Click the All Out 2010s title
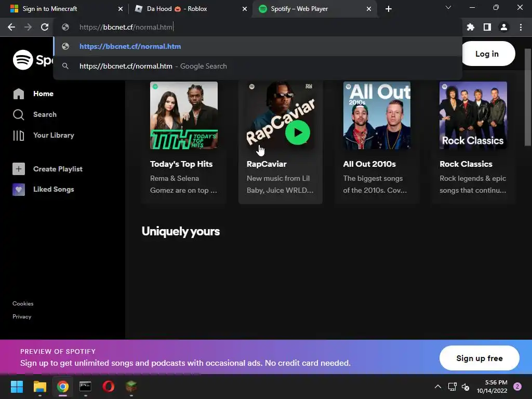 369,164
